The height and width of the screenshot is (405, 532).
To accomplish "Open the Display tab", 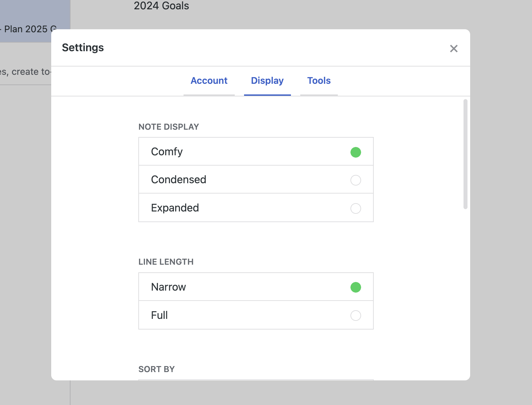I will (267, 81).
